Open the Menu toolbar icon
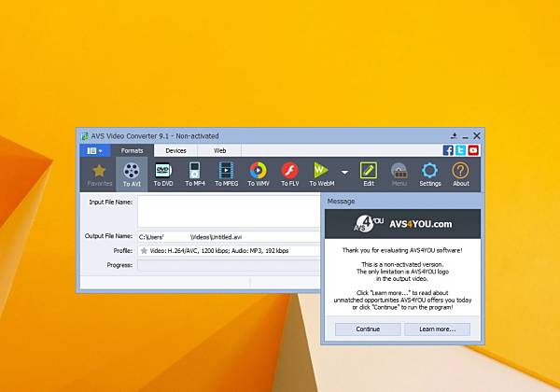 point(399,175)
